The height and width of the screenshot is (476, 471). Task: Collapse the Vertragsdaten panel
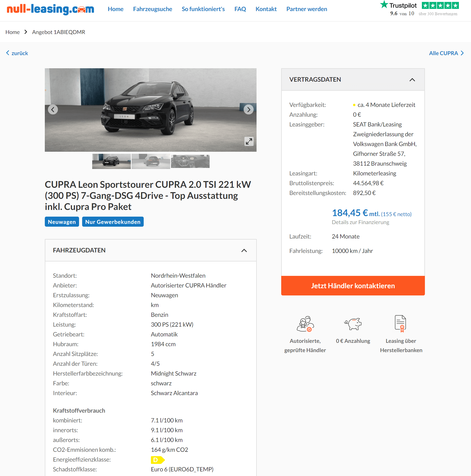pos(412,80)
